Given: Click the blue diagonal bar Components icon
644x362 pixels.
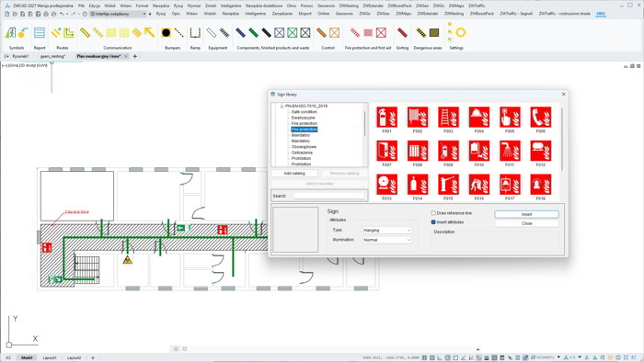Looking at the screenshot, I should tap(241, 32).
